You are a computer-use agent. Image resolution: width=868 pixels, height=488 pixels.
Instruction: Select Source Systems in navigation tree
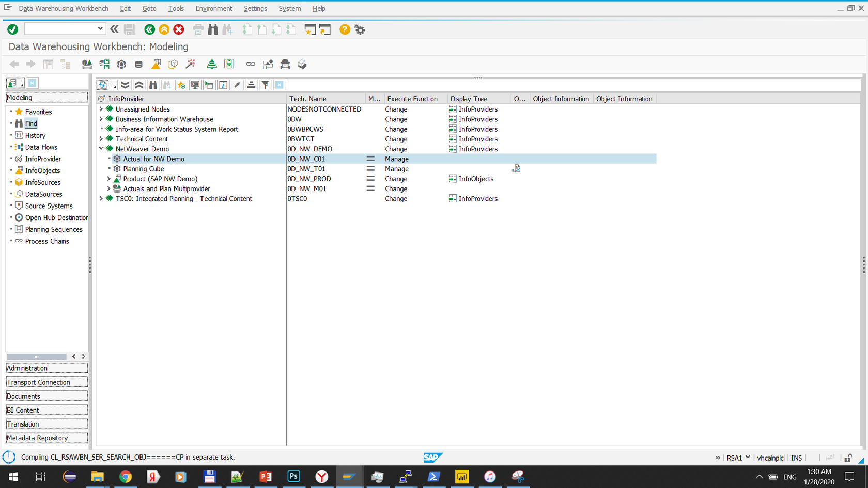coord(49,206)
